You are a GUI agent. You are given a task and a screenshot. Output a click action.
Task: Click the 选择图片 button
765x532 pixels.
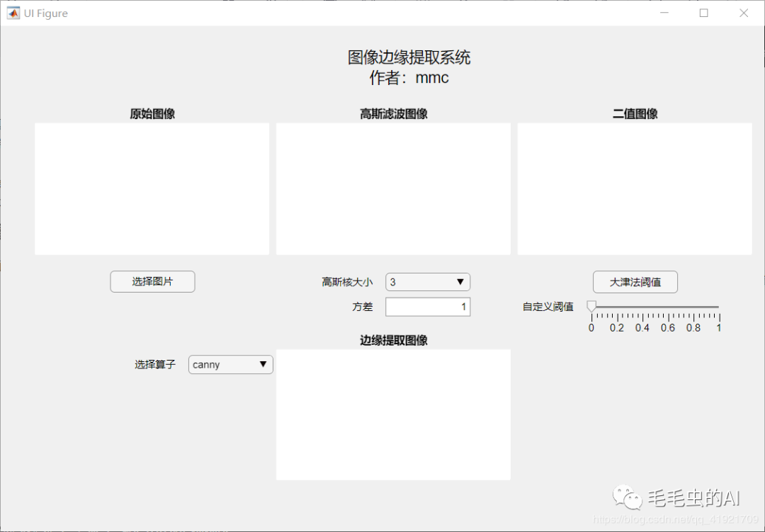[153, 282]
